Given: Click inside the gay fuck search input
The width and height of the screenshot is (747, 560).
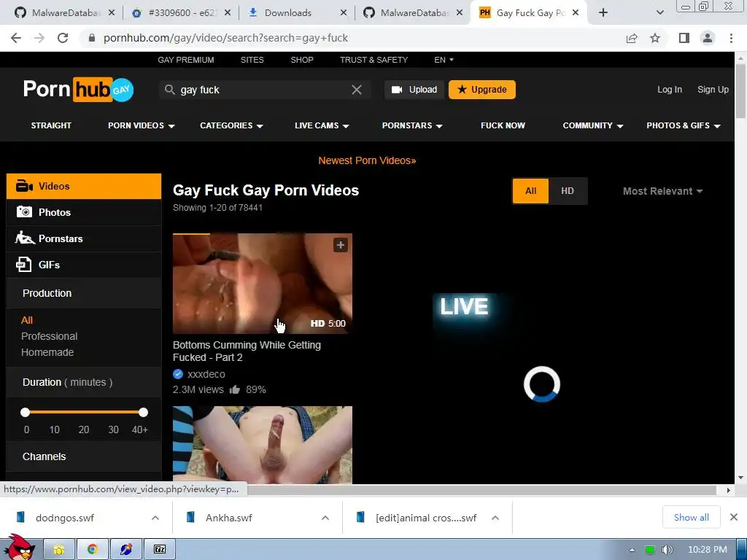Looking at the screenshot, I should pos(264,90).
